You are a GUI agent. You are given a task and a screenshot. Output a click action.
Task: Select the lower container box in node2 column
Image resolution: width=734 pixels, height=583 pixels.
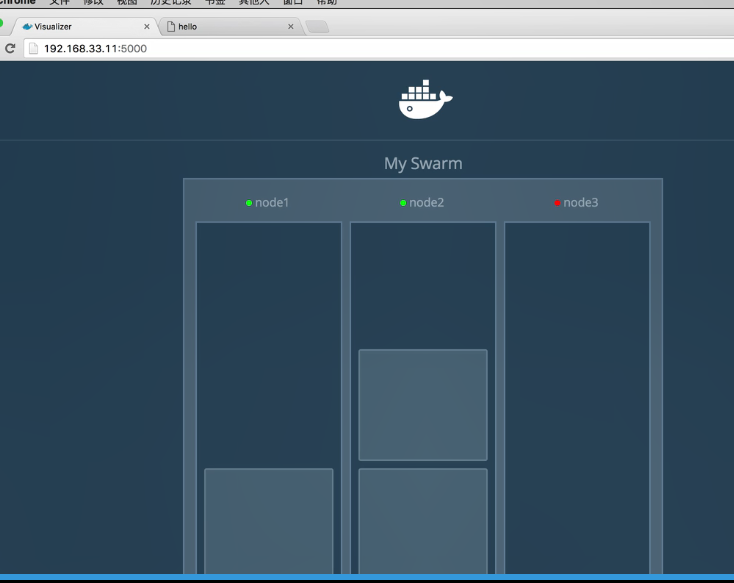coord(423,521)
